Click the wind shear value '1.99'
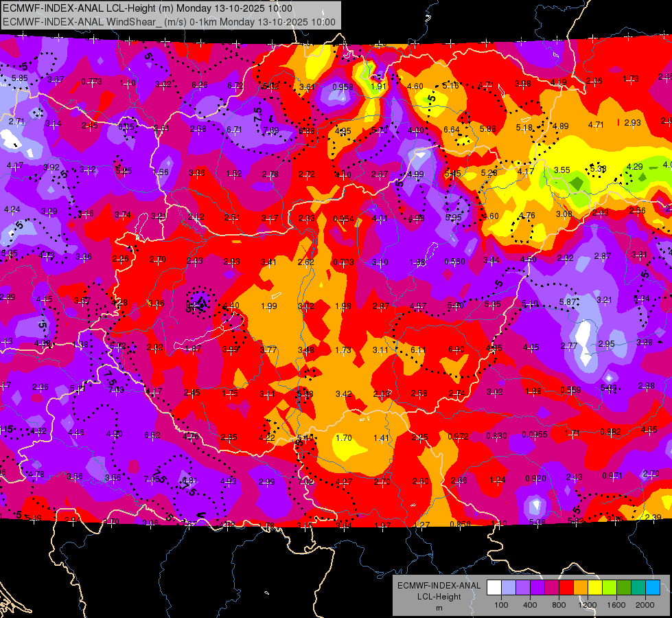672x618 pixels. click(x=268, y=306)
